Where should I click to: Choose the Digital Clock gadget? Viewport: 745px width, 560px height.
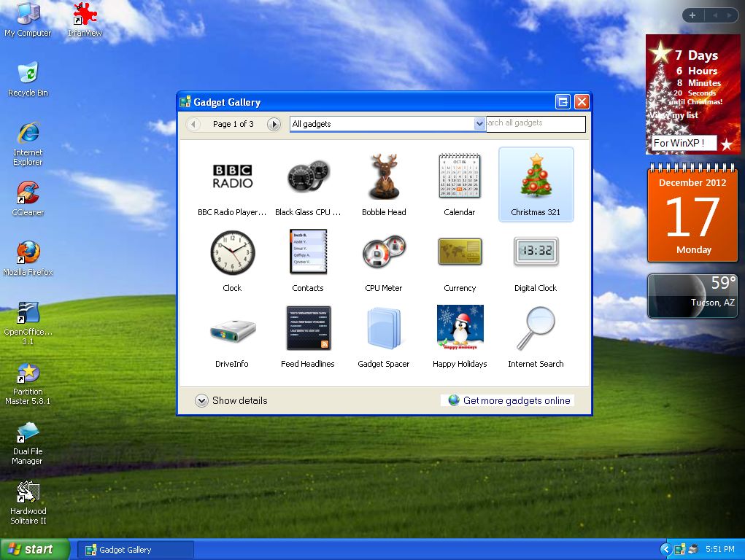pos(536,252)
